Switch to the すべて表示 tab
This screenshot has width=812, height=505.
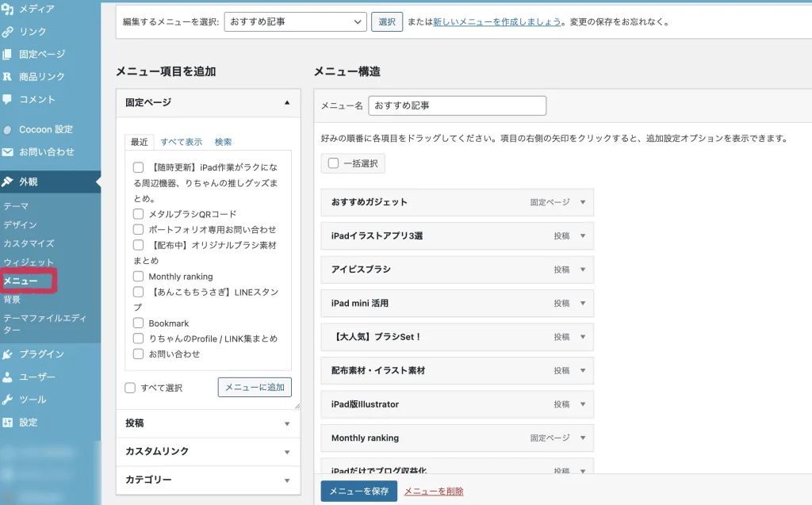(x=181, y=142)
